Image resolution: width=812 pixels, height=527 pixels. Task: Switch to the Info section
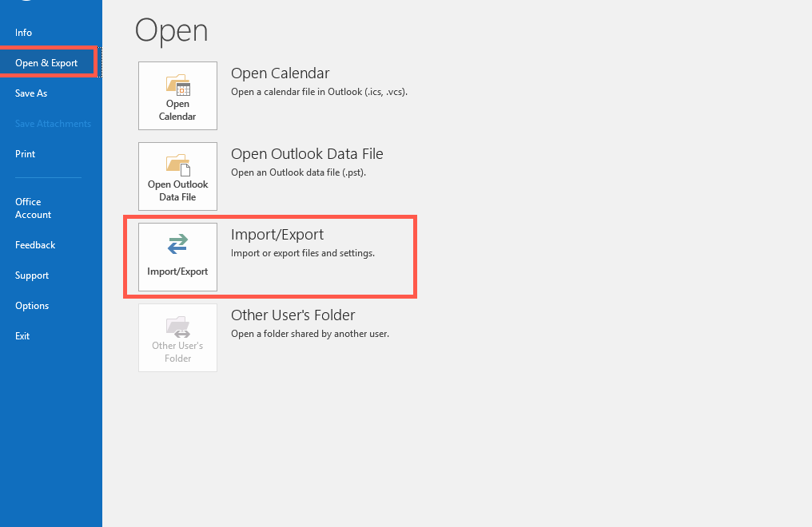(23, 32)
